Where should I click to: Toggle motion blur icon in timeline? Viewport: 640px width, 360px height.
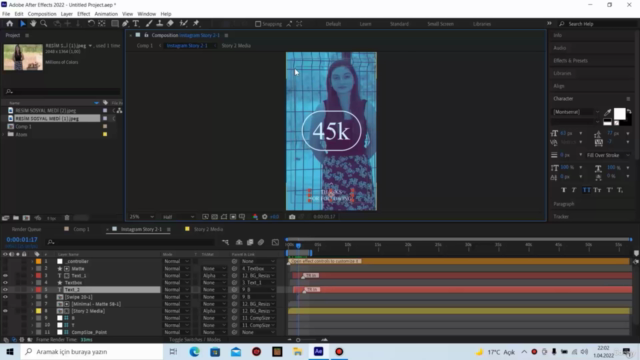coord(261,242)
